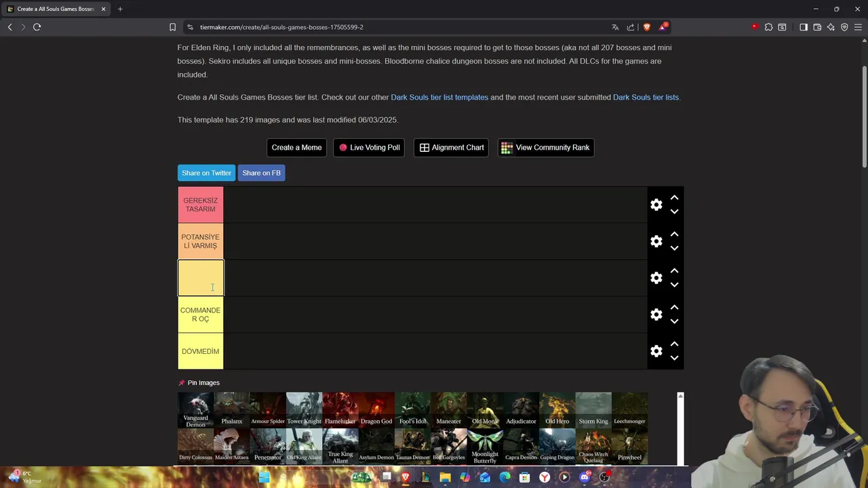Move POTANSİYELİ VARMIŞ row up
The width and height of the screenshot is (868, 488).
click(x=674, y=235)
